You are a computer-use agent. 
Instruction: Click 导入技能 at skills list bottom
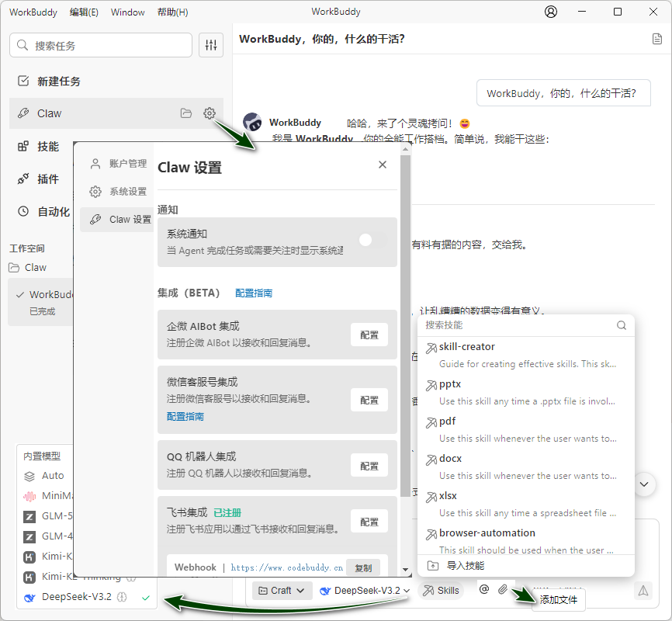[x=466, y=566]
